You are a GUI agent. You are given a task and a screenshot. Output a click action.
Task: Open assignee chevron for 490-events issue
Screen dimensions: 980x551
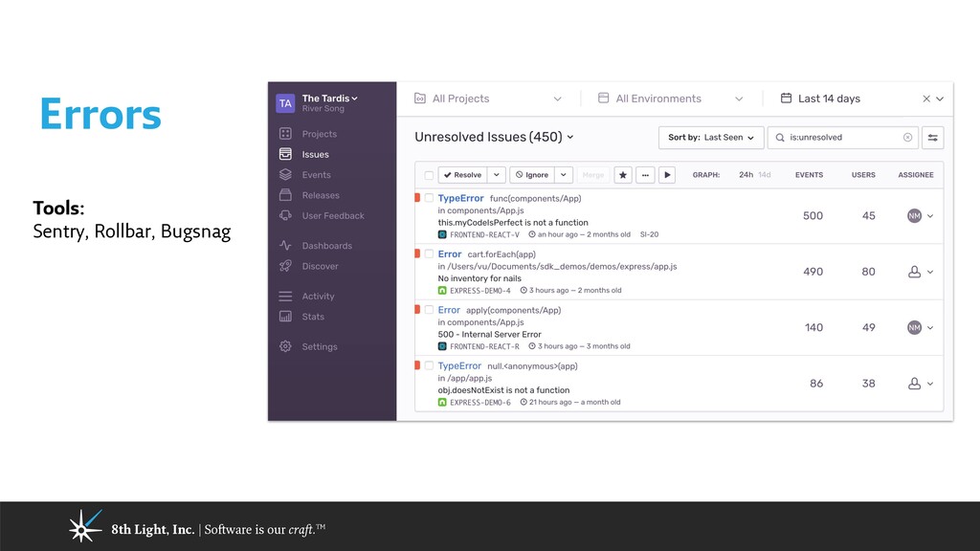(930, 272)
